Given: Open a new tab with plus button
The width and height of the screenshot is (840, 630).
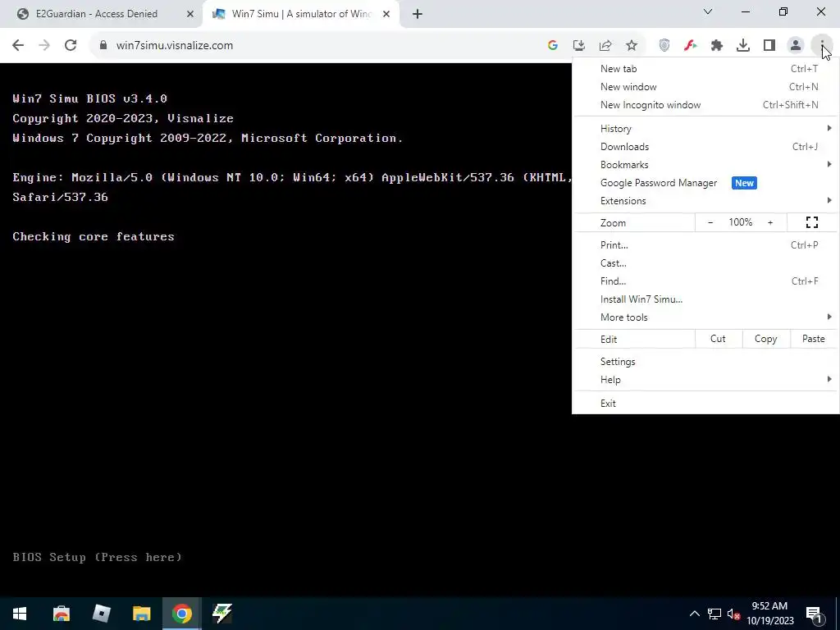Looking at the screenshot, I should [418, 14].
